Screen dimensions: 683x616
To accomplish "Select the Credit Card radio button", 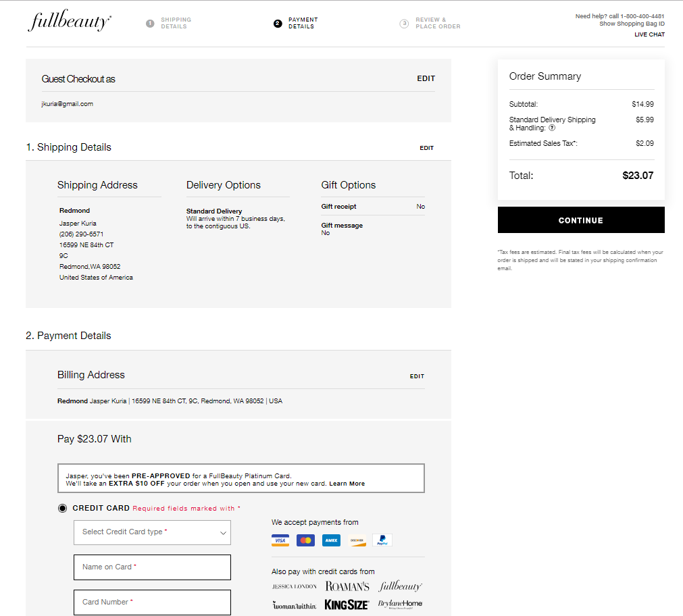I will tap(63, 508).
